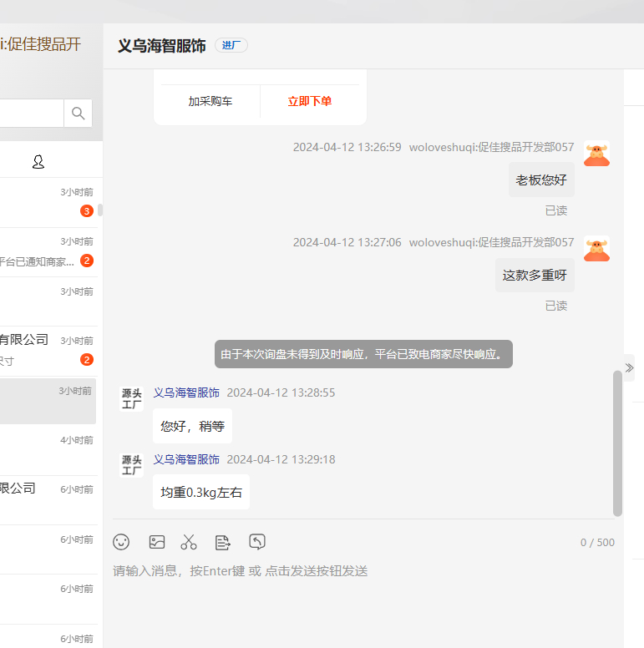The width and height of the screenshot is (644, 648).
Task: Click the 义乌海智服饰 sender name link at 13:29:18
Action: coord(186,459)
